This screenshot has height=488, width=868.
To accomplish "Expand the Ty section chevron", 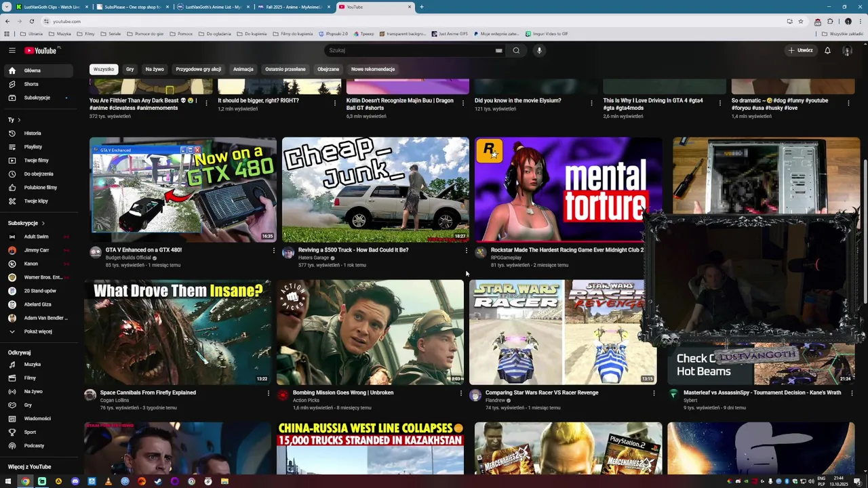I will coord(19,120).
